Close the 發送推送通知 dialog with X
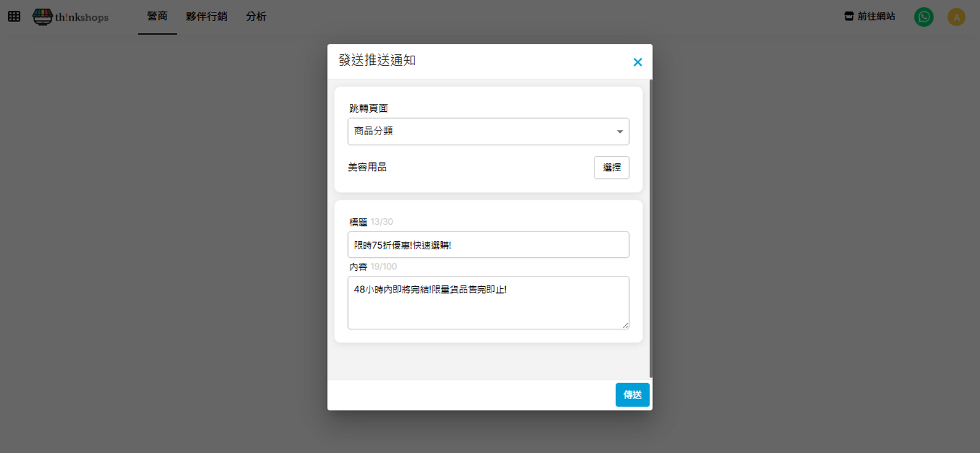This screenshot has height=453, width=980. [638, 62]
